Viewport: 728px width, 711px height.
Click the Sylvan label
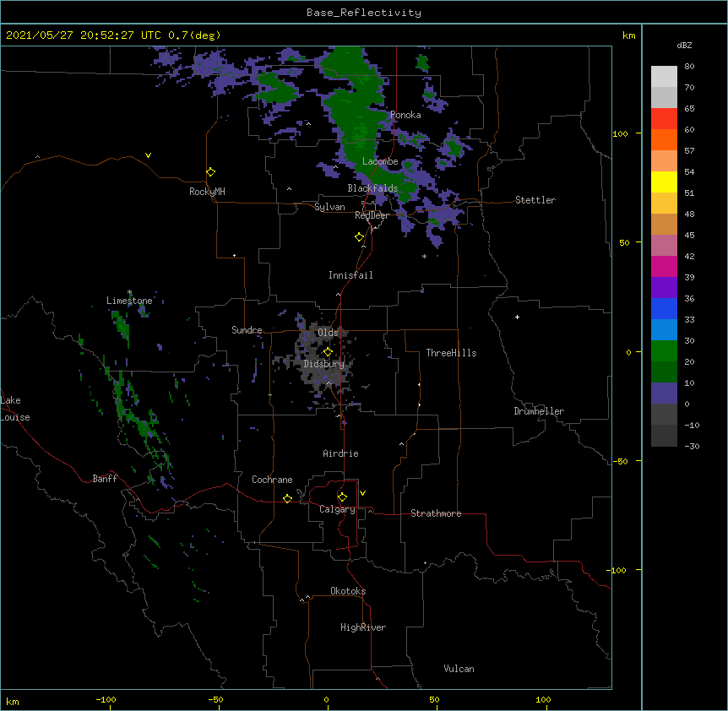click(329, 207)
